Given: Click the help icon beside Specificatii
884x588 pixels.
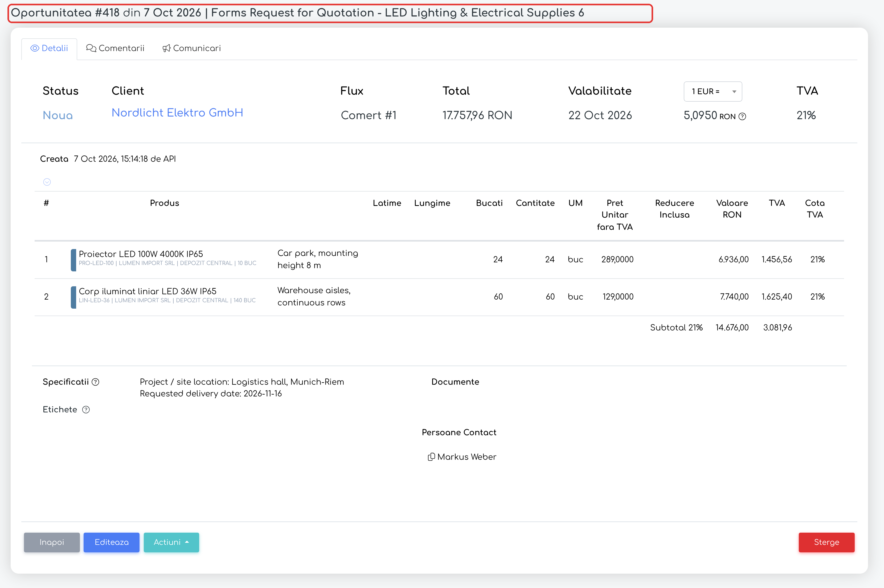Looking at the screenshot, I should click(x=96, y=382).
